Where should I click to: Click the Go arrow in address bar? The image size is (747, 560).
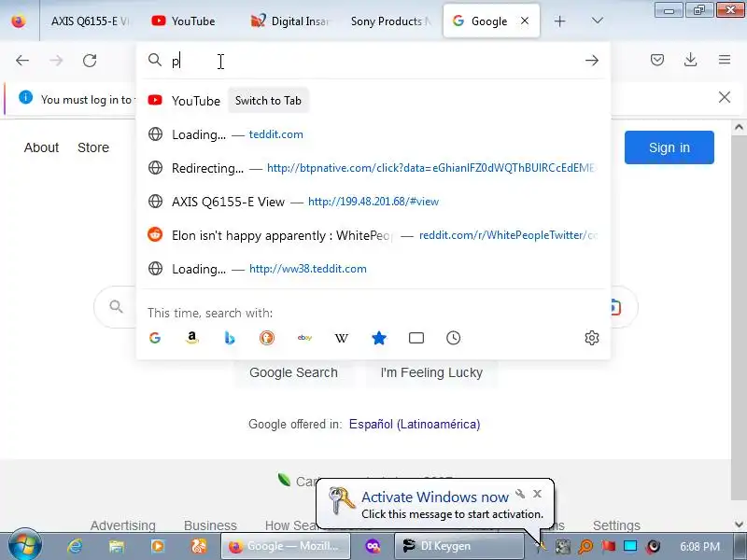[592, 61]
